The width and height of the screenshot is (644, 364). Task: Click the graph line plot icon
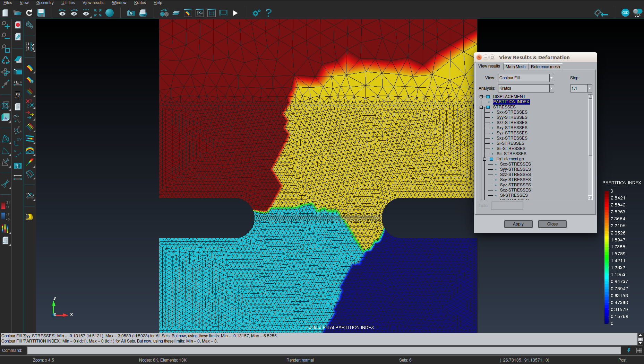[30, 196]
